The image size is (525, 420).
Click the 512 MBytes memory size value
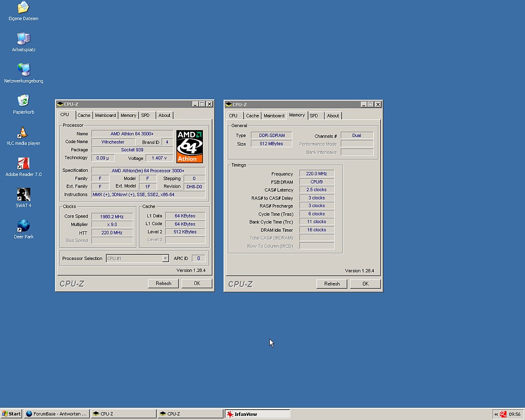pyautogui.click(x=272, y=144)
